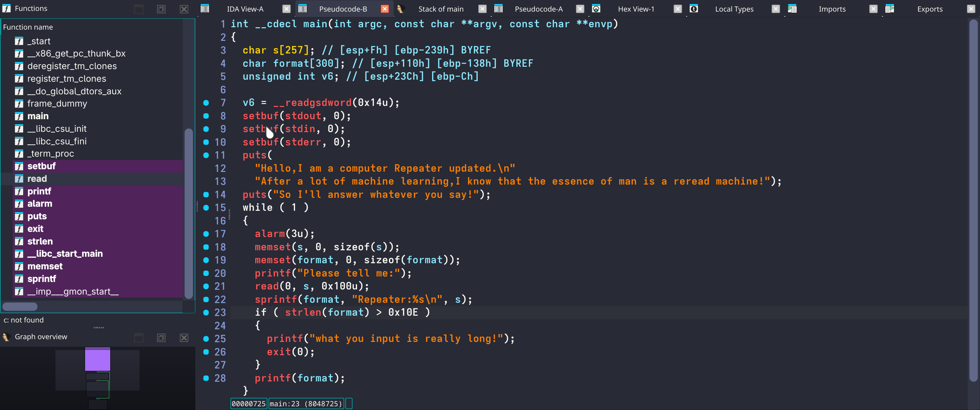The image size is (980, 410).
Task: Click the strlen call on line 23
Action: (x=303, y=313)
